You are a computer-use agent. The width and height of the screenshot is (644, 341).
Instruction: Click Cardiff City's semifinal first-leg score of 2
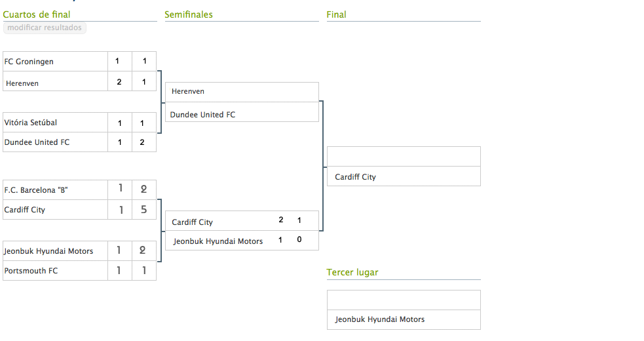tap(281, 220)
